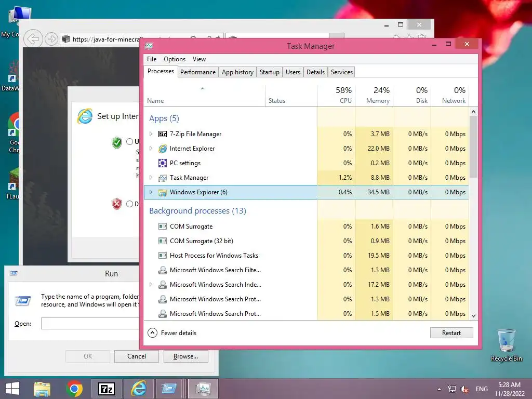Switch to Internet Explorer on the taskbar
Viewport: 532px width, 399px height.
[139, 389]
